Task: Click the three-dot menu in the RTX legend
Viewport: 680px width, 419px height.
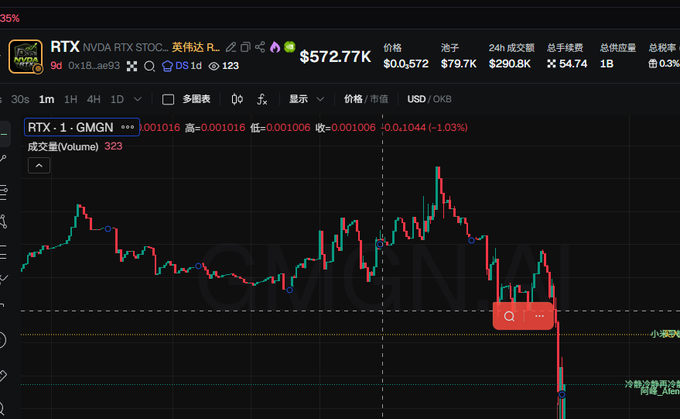Action: point(128,127)
